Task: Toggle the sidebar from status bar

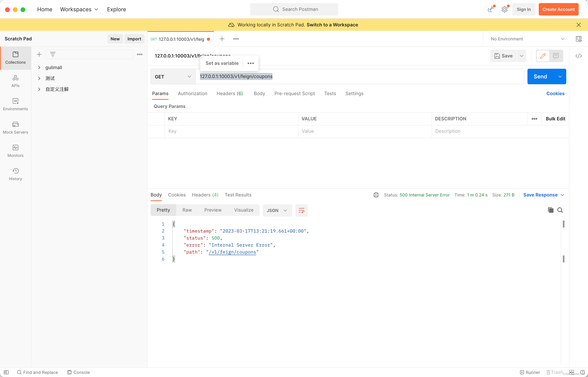Action: [x=6, y=372]
